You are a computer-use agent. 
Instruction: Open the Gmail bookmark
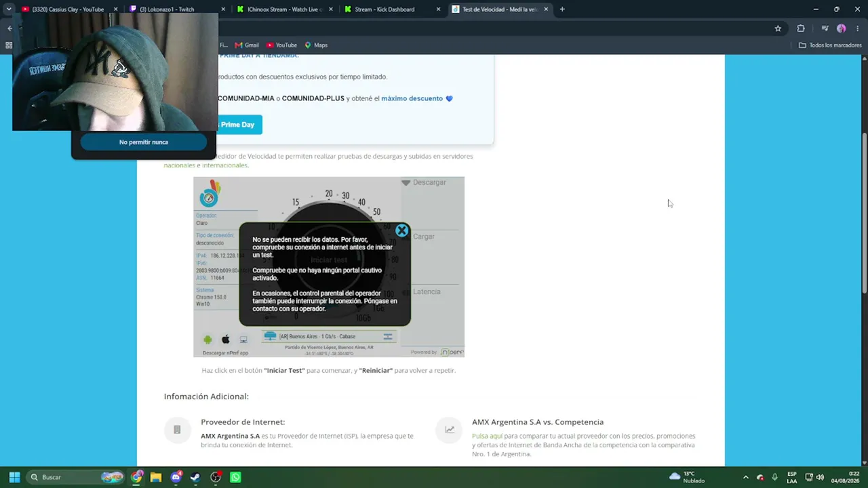coord(247,45)
